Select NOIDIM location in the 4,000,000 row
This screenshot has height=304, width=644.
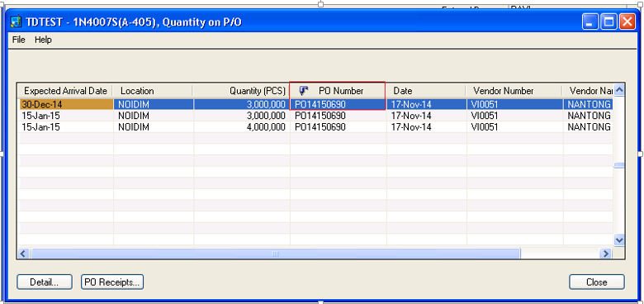coord(154,127)
